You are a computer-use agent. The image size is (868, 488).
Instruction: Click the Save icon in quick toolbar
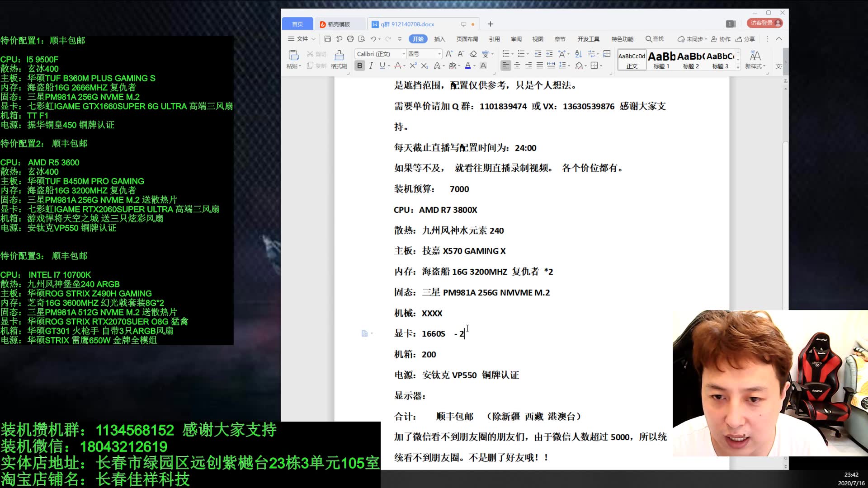coord(328,39)
